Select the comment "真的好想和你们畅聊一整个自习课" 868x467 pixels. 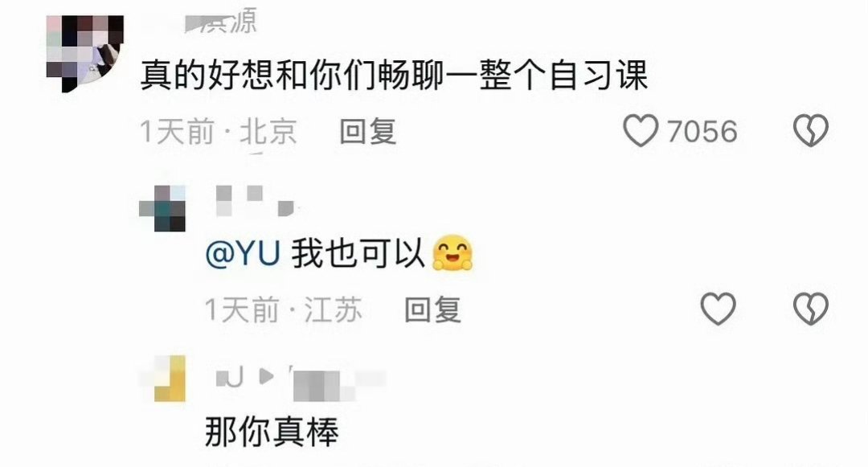point(394,76)
